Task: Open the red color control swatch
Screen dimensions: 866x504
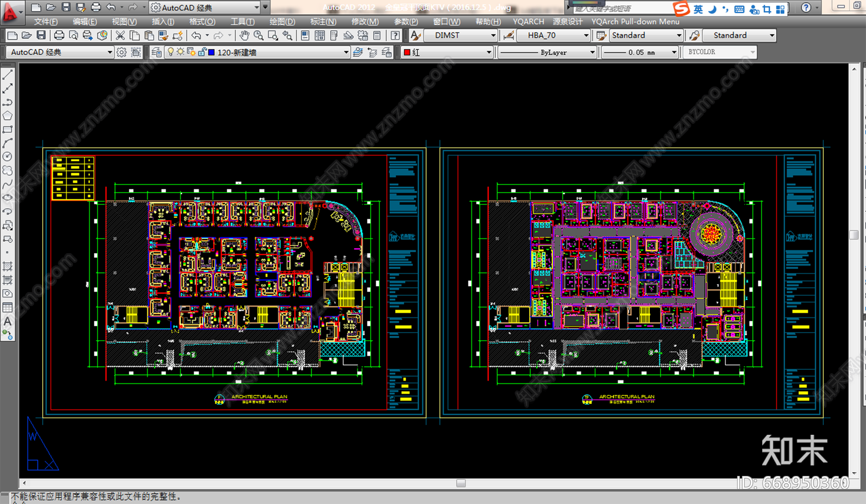Action: pos(407,52)
